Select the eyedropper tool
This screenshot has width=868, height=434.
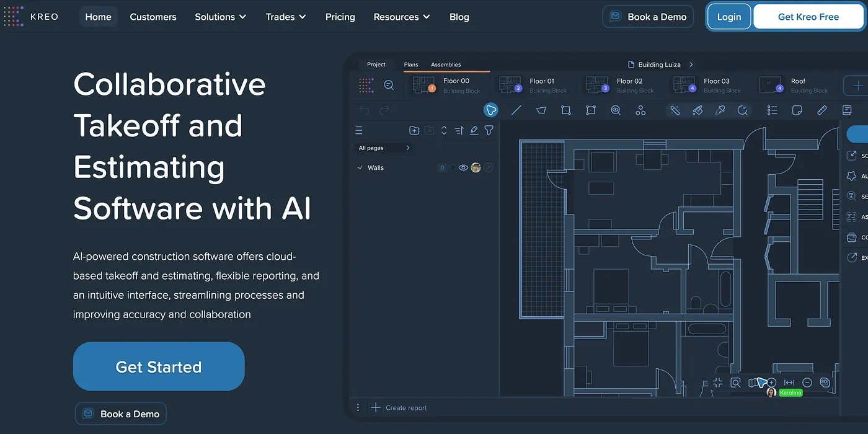tap(720, 110)
